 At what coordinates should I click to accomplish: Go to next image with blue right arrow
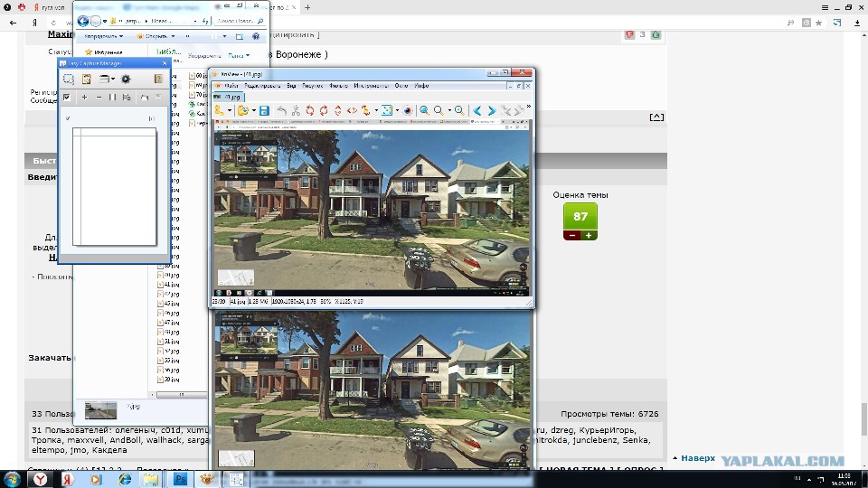(491, 110)
